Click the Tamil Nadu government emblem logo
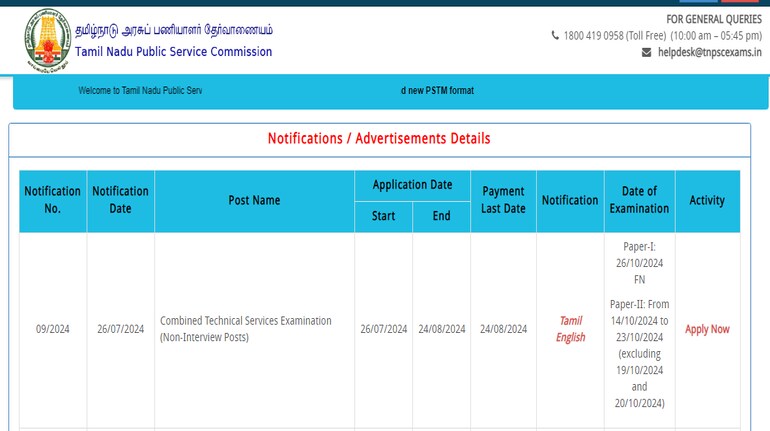The height and width of the screenshot is (431, 770). point(46,42)
